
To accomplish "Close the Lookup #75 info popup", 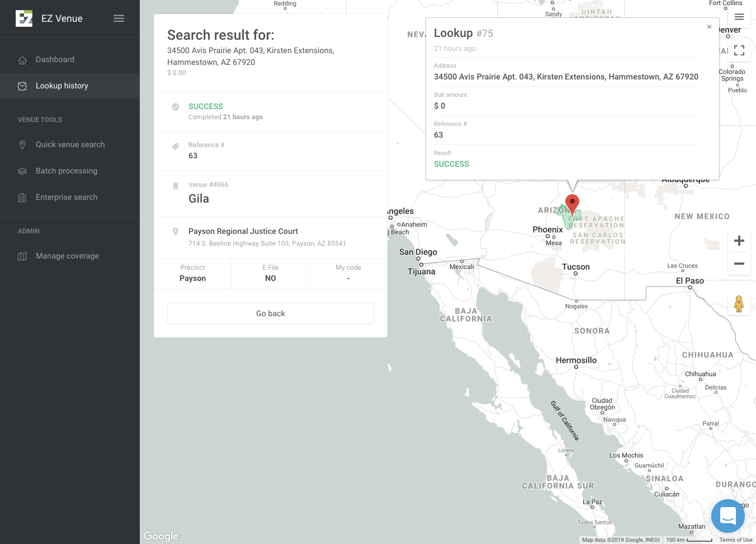I will coord(709,27).
